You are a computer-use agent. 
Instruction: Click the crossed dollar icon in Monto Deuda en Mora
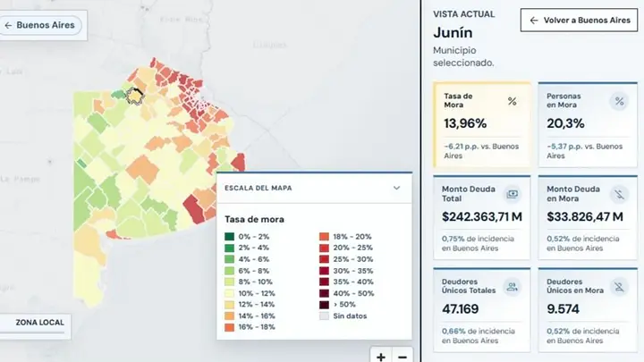(x=619, y=194)
